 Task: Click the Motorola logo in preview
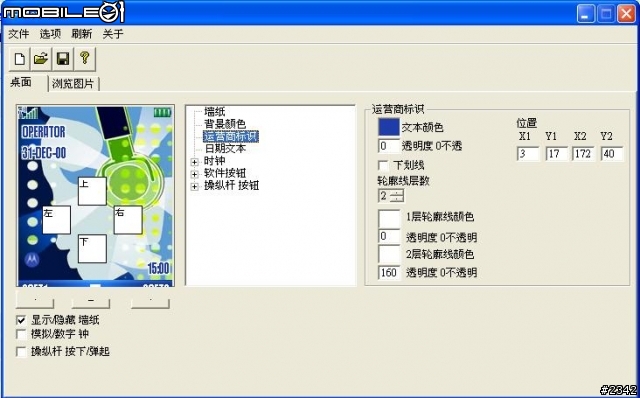tap(32, 259)
